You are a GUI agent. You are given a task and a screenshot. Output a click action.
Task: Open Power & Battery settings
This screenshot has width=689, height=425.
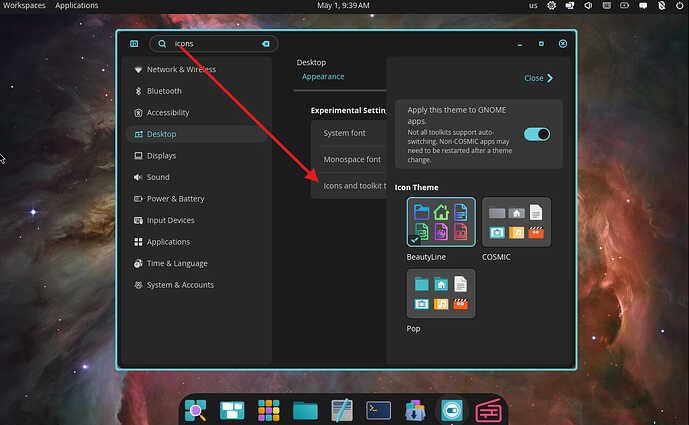point(196,199)
